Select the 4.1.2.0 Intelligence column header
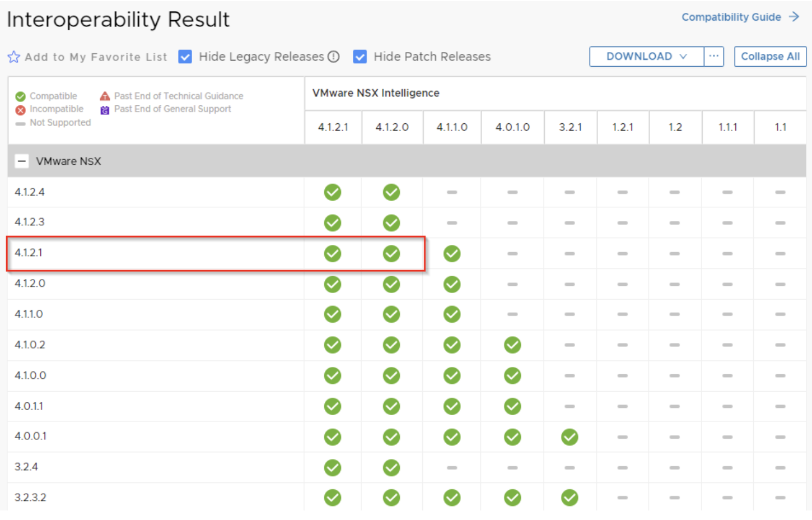The height and width of the screenshot is (520, 812). click(392, 127)
